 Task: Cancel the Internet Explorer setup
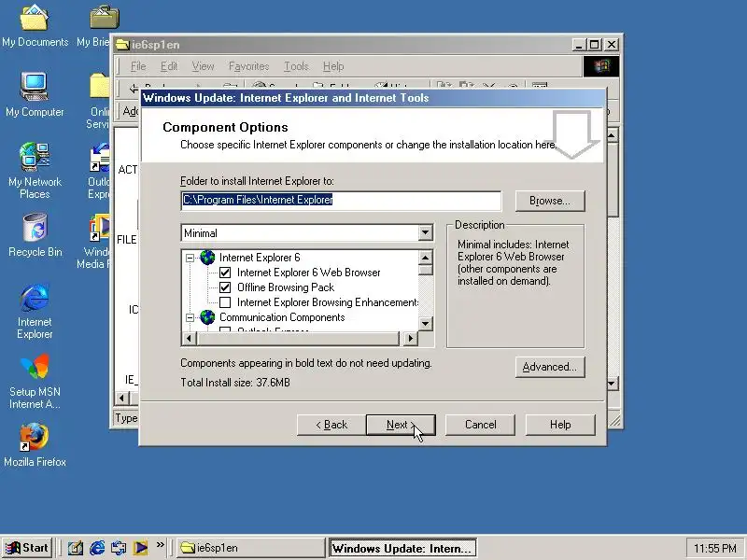pos(480,425)
